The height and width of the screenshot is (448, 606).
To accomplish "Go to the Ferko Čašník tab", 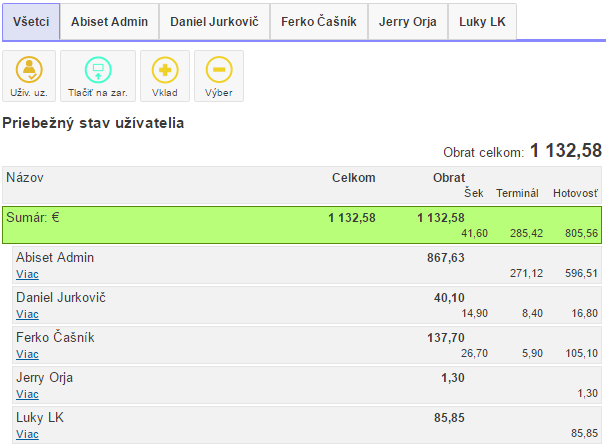I will [x=318, y=21].
